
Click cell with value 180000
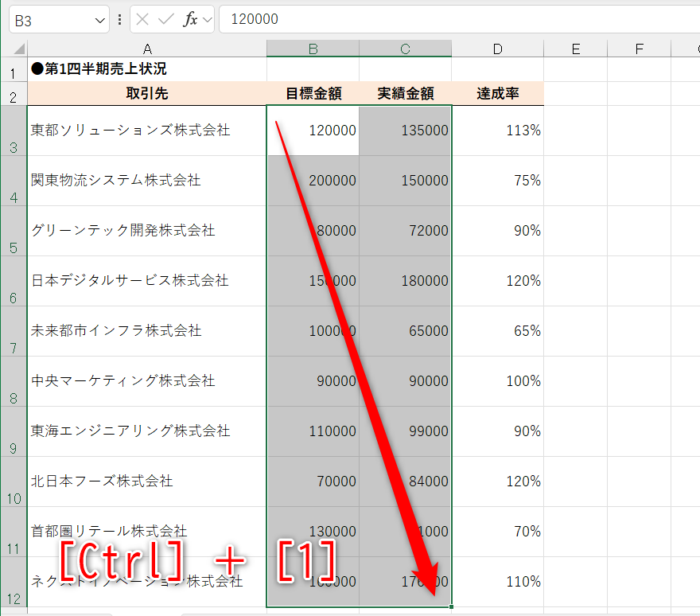tap(406, 281)
